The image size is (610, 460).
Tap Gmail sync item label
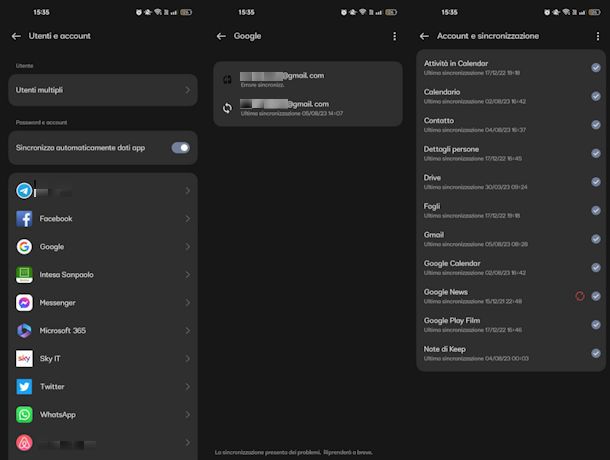tap(434, 235)
